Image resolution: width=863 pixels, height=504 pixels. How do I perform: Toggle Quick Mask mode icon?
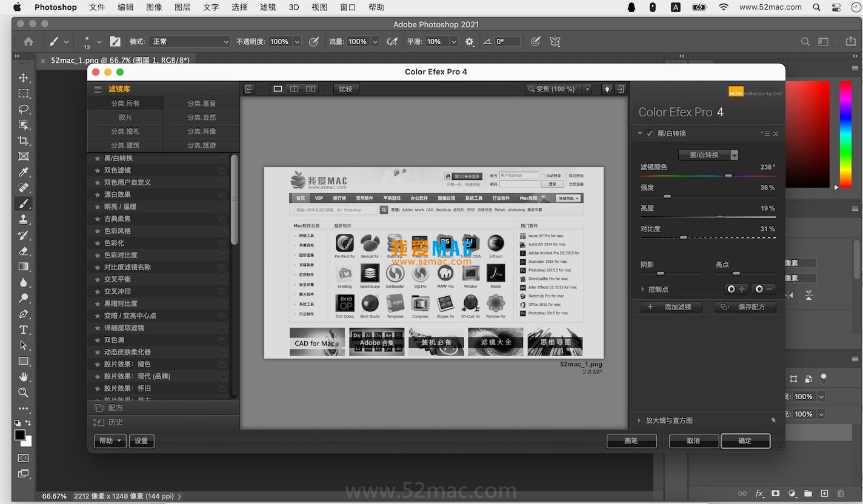24,458
